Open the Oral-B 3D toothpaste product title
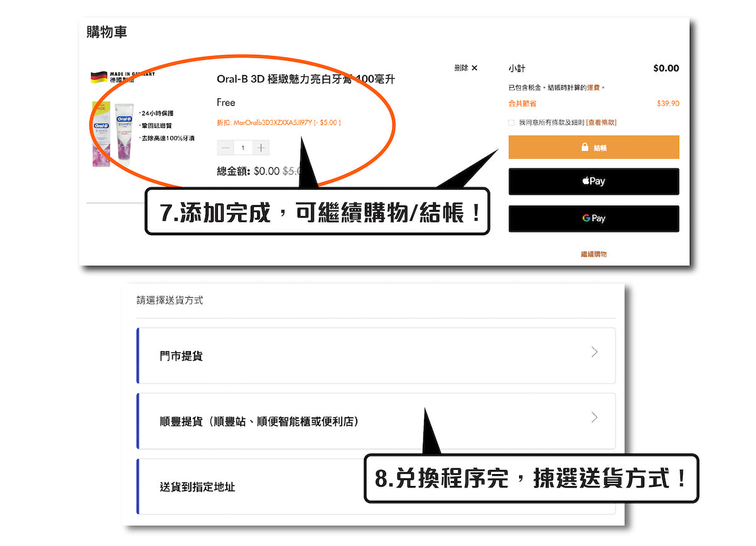 306,79
